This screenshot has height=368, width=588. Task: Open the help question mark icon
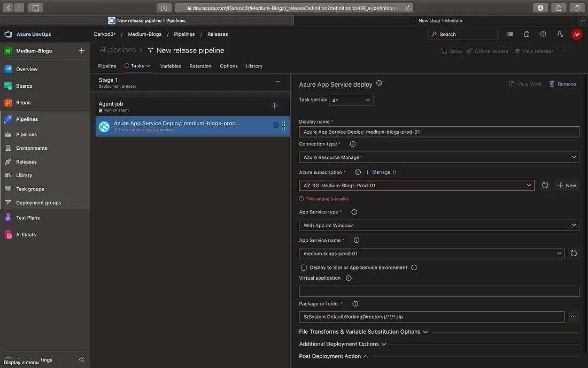(543, 34)
